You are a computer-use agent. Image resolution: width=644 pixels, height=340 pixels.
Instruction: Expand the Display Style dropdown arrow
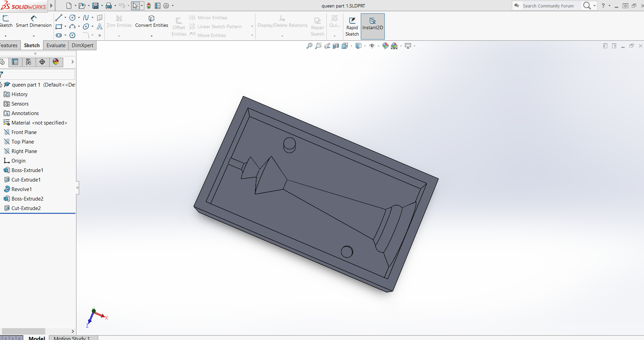(365, 46)
